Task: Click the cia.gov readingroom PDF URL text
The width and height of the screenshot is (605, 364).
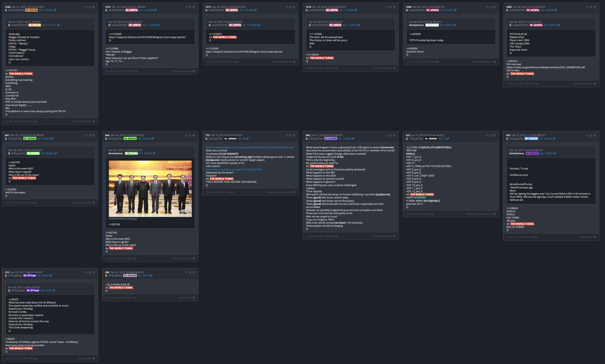Action: (545, 67)
